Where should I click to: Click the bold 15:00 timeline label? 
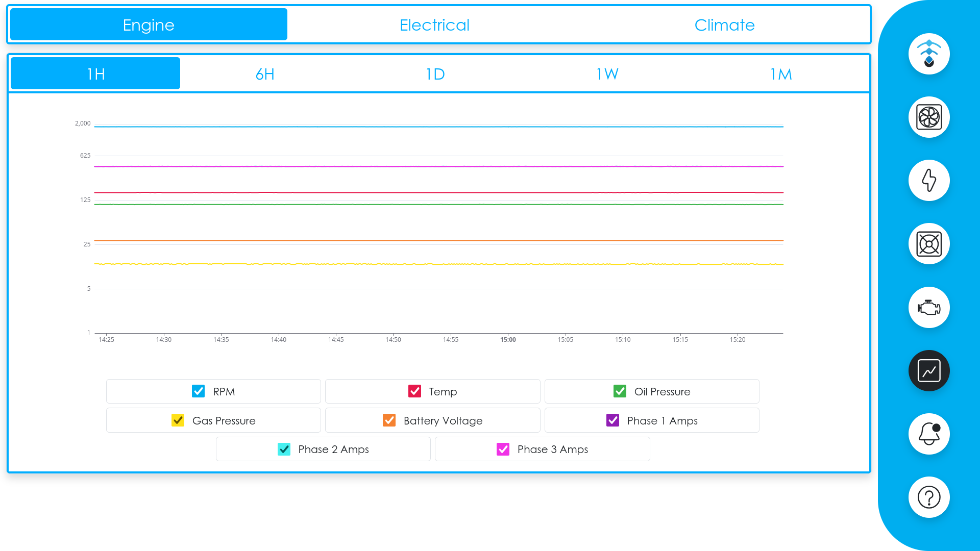(508, 339)
